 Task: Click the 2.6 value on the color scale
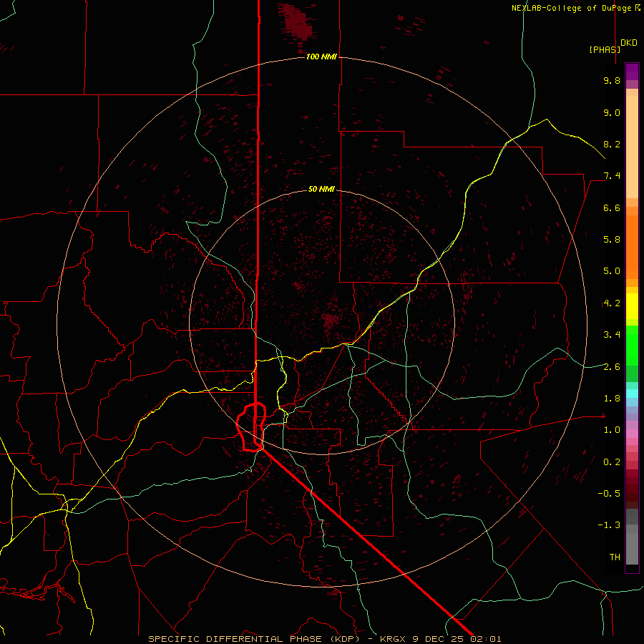[x=612, y=366]
